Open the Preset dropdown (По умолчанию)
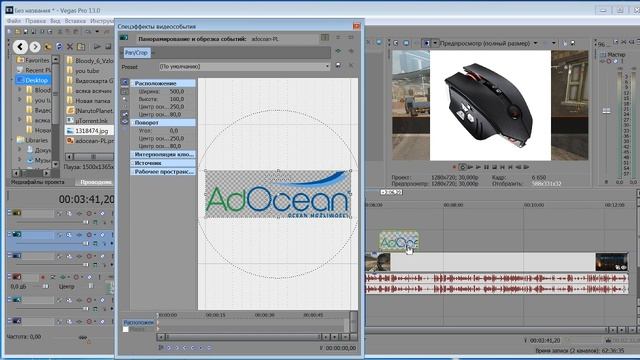Image resolution: width=640 pixels, height=360 pixels. point(244,67)
